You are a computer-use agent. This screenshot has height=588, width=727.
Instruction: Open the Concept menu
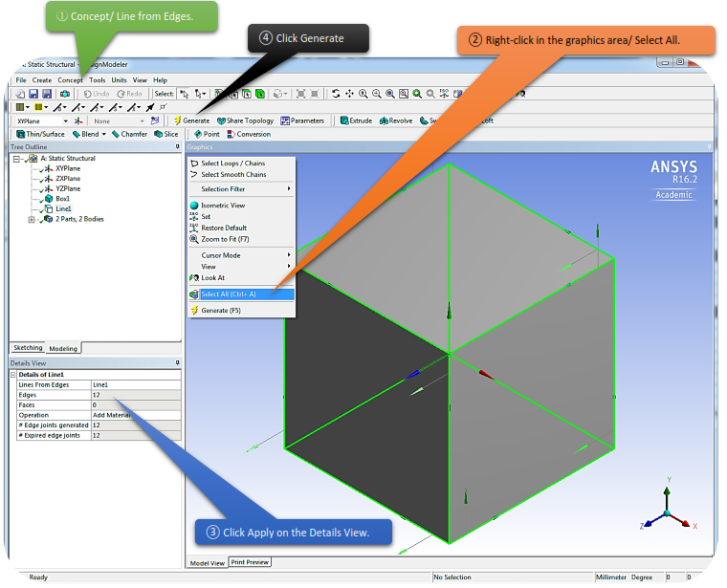[70, 80]
